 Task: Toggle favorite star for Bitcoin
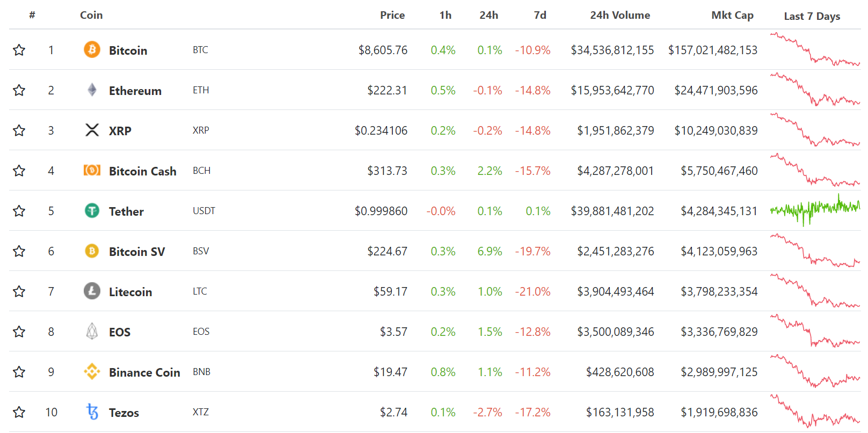[19, 50]
